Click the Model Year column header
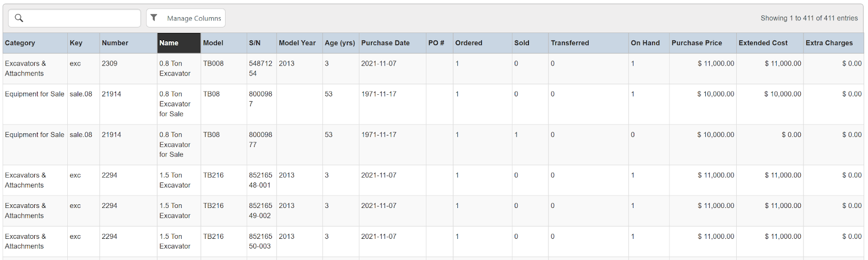 pyautogui.click(x=297, y=43)
